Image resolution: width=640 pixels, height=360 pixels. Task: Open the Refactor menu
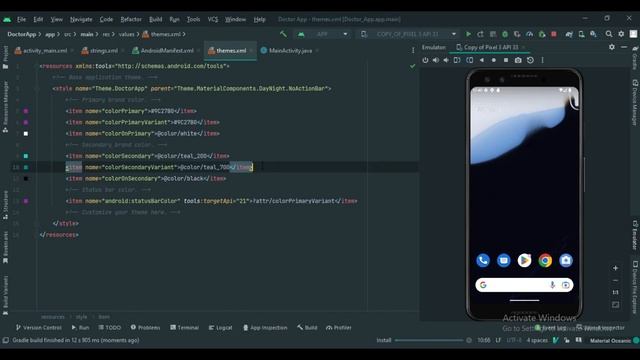pos(131,19)
